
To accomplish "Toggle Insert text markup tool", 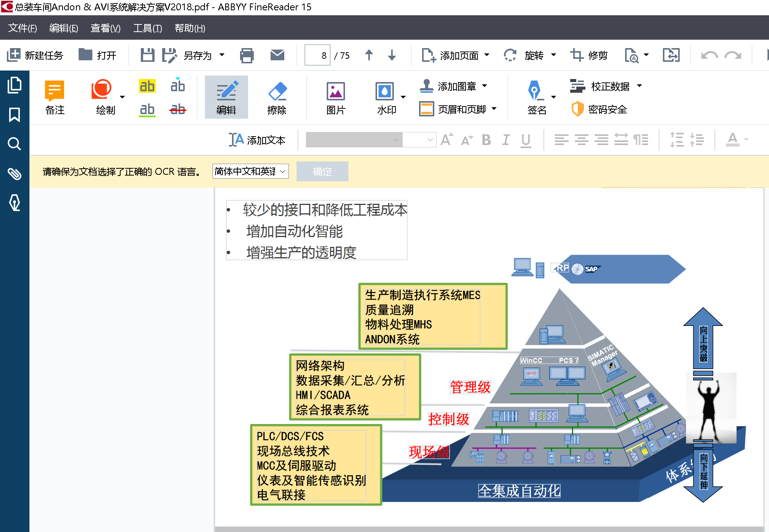I will 178,85.
